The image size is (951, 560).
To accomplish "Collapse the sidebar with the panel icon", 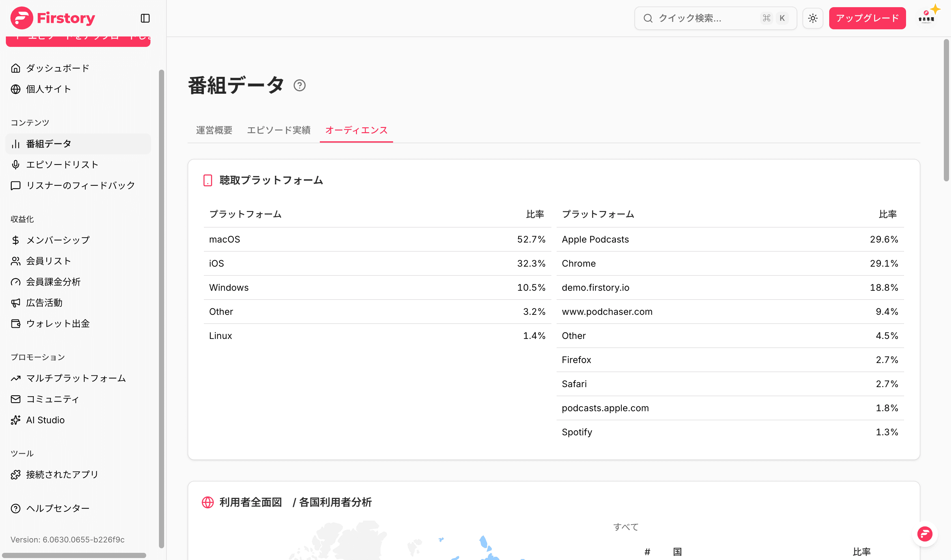I will click(145, 18).
